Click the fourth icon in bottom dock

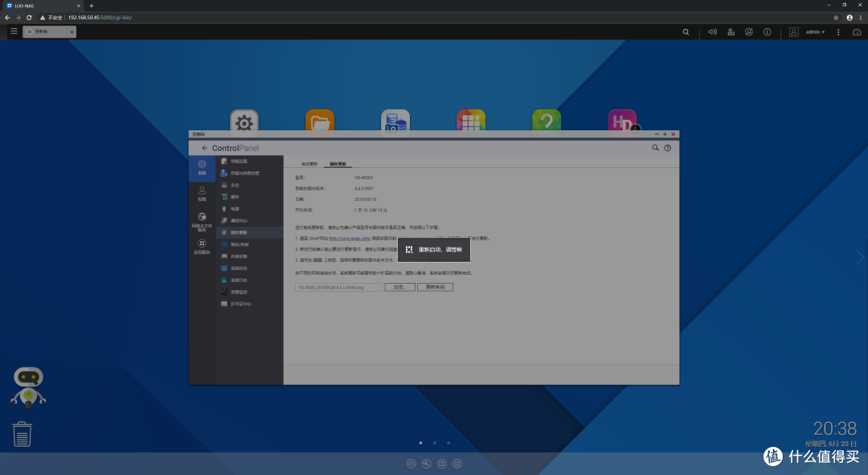(457, 464)
